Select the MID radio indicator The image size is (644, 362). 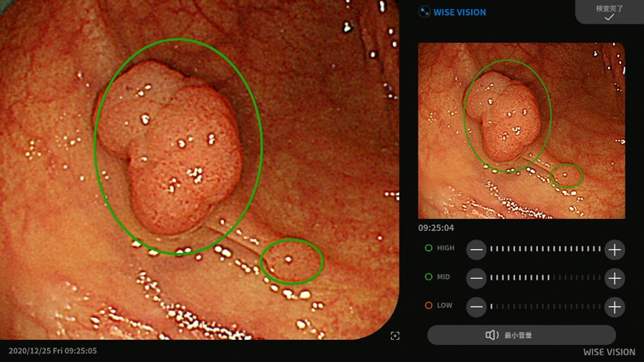tap(429, 277)
